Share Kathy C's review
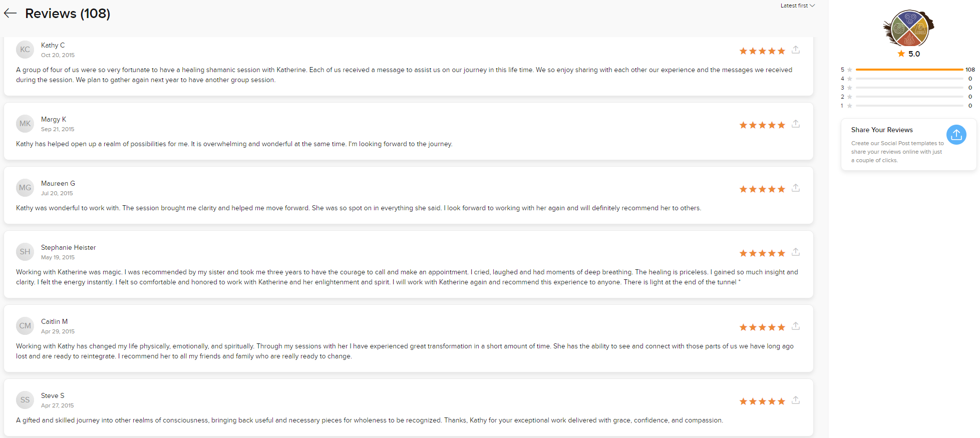This screenshot has height=438, width=980. coord(796,50)
